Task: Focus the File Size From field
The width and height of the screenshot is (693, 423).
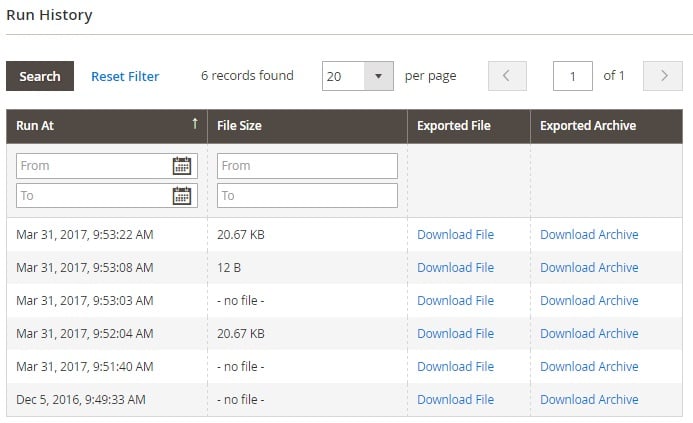Action: pos(307,166)
